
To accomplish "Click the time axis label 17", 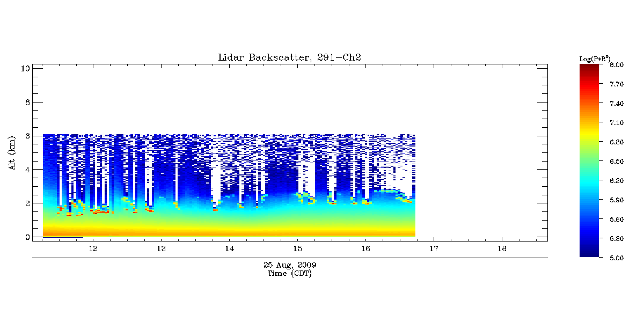I will (x=434, y=249).
